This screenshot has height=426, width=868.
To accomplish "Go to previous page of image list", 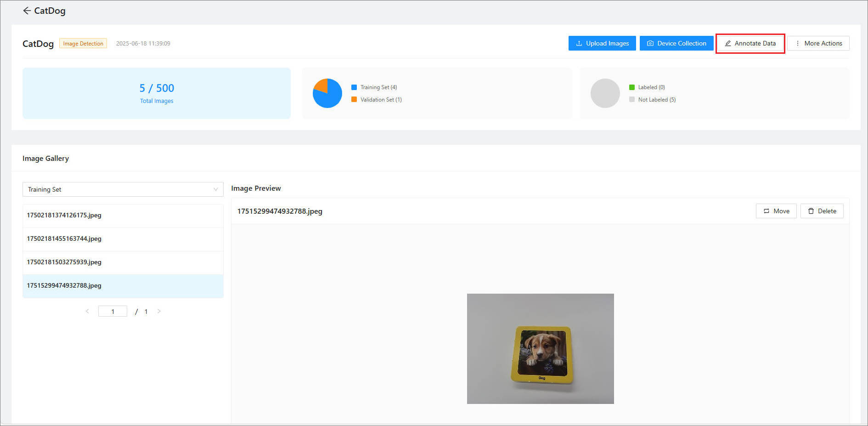I will pyautogui.click(x=87, y=311).
